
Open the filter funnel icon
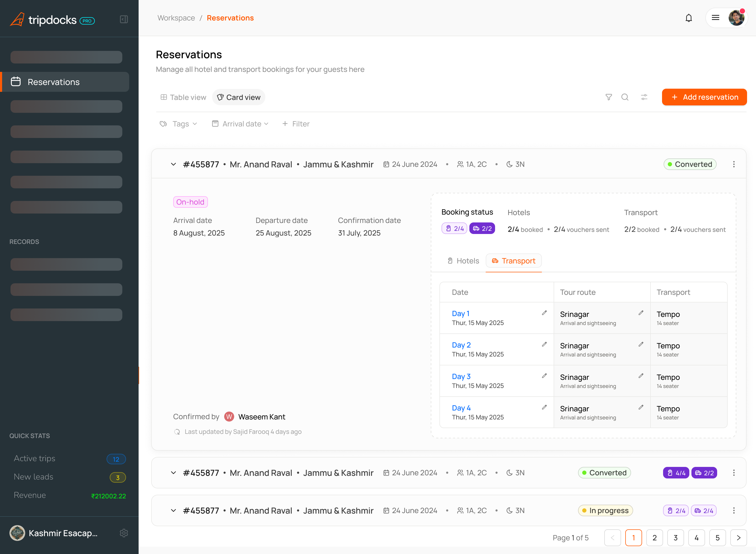(609, 97)
